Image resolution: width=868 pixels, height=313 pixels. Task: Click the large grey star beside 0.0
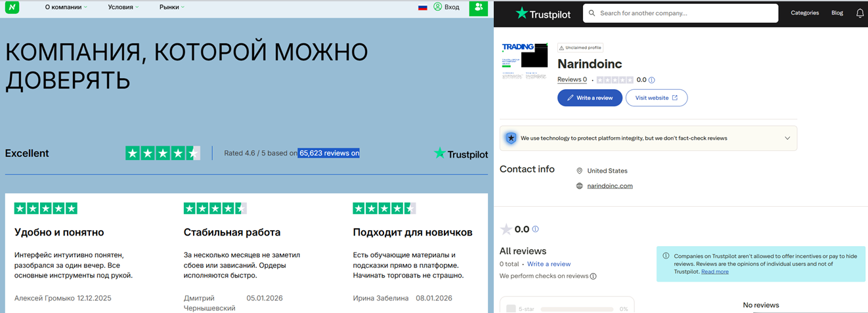coord(506,229)
